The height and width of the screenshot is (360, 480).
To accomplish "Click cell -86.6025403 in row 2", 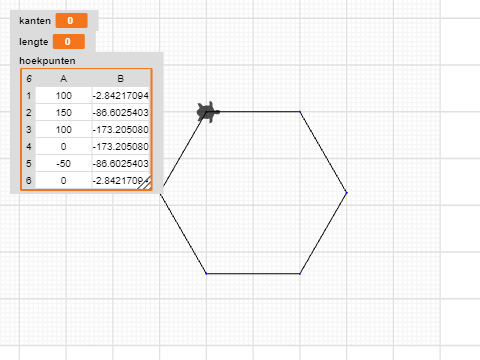I will 121,113.
